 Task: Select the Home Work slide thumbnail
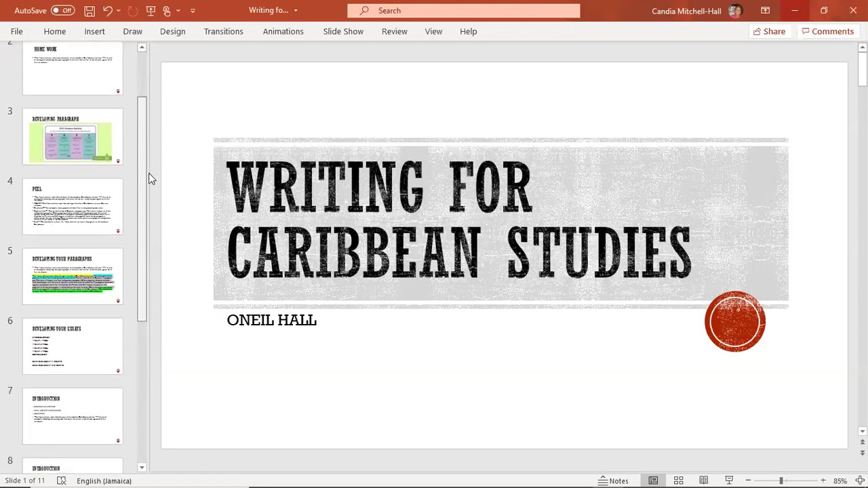pyautogui.click(x=73, y=68)
